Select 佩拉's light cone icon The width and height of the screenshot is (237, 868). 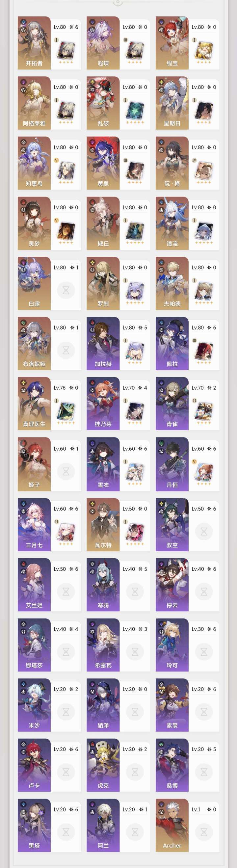tap(204, 350)
